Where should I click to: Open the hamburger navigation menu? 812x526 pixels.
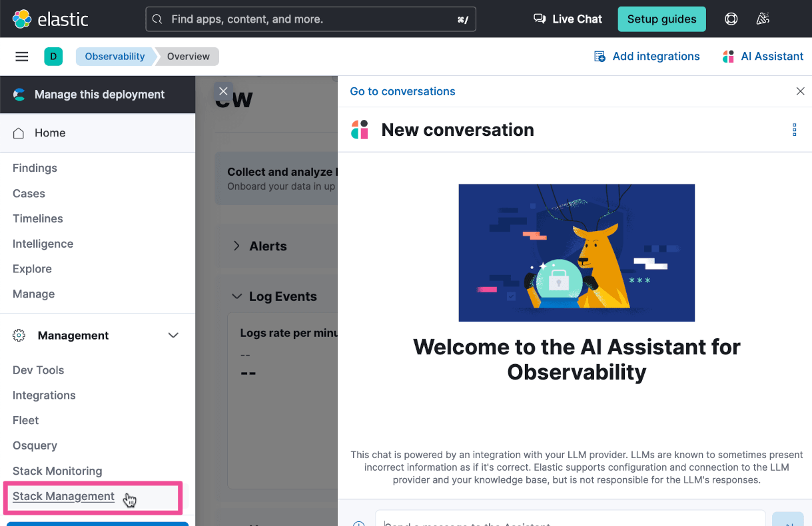pos(22,57)
